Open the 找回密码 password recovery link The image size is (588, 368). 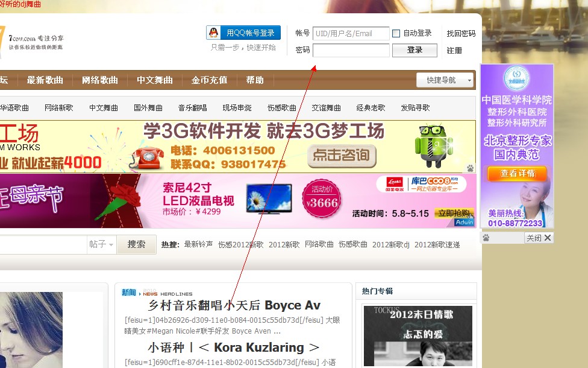click(x=461, y=33)
